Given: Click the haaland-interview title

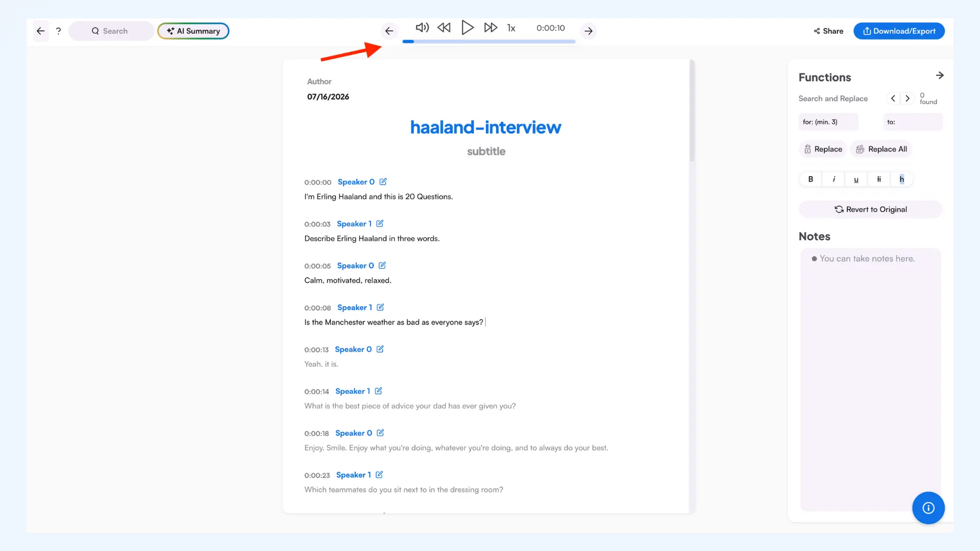Looking at the screenshot, I should click(485, 127).
